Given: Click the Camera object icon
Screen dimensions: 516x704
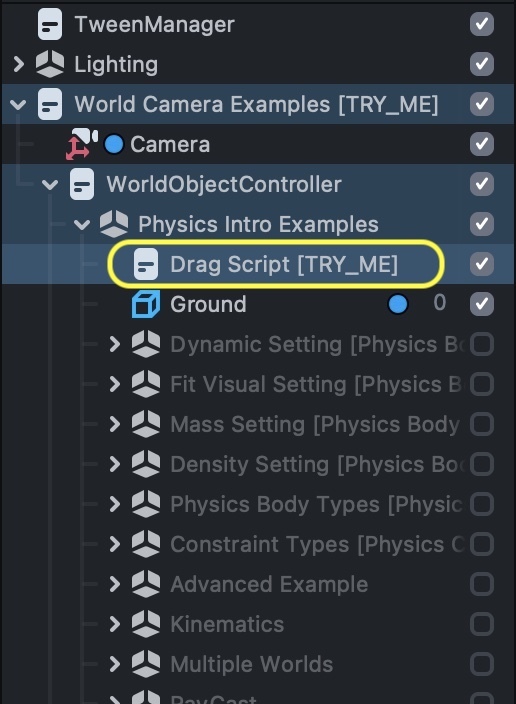Looking at the screenshot, I should [x=81, y=144].
